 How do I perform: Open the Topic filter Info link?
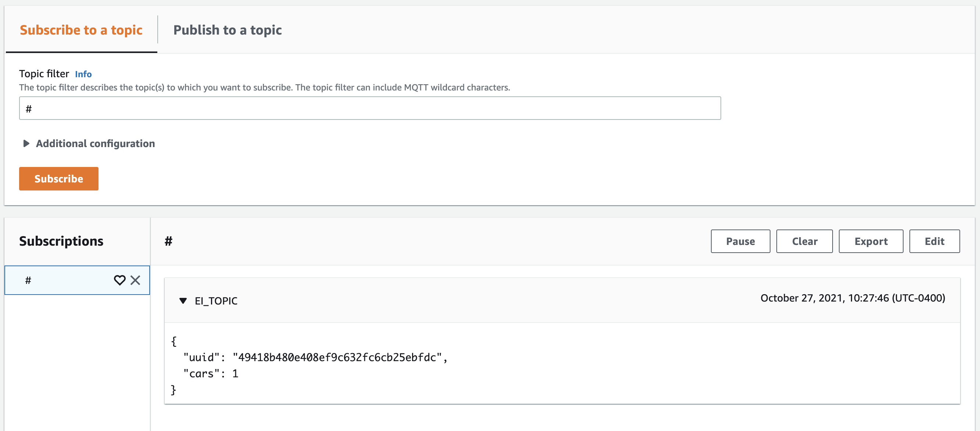(83, 74)
